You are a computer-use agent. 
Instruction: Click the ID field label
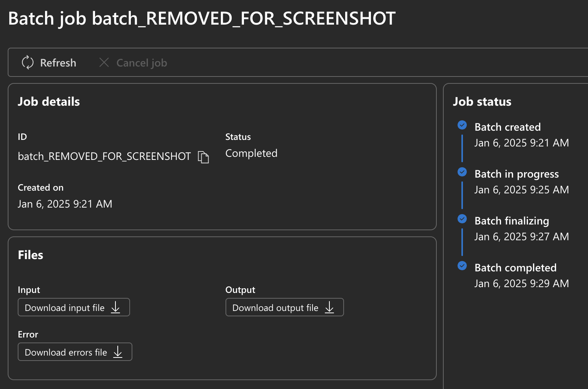coord(22,137)
